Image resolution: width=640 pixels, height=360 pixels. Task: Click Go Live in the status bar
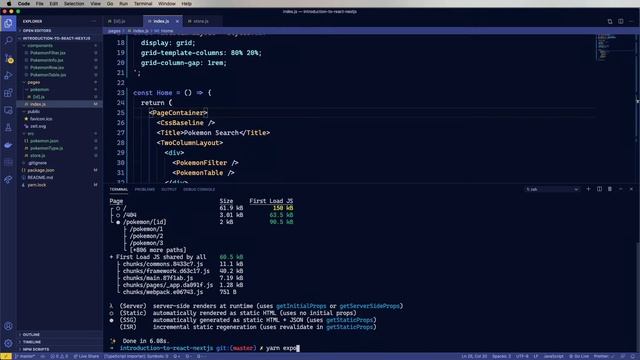coord(579,356)
